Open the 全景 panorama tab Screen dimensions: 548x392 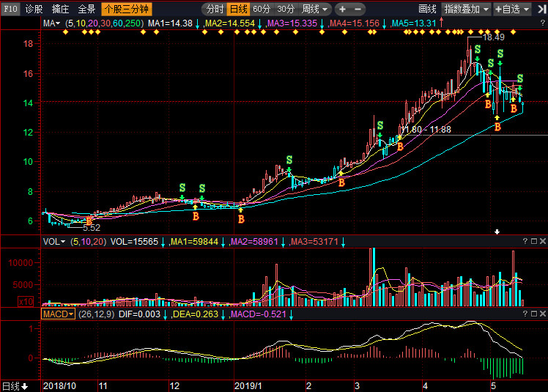[x=86, y=10]
